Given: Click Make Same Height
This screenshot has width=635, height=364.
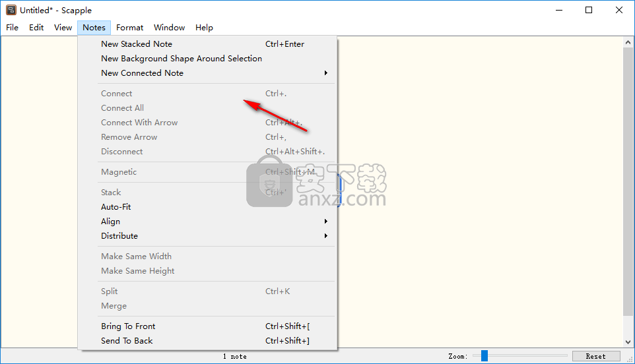Looking at the screenshot, I should 207,271.
